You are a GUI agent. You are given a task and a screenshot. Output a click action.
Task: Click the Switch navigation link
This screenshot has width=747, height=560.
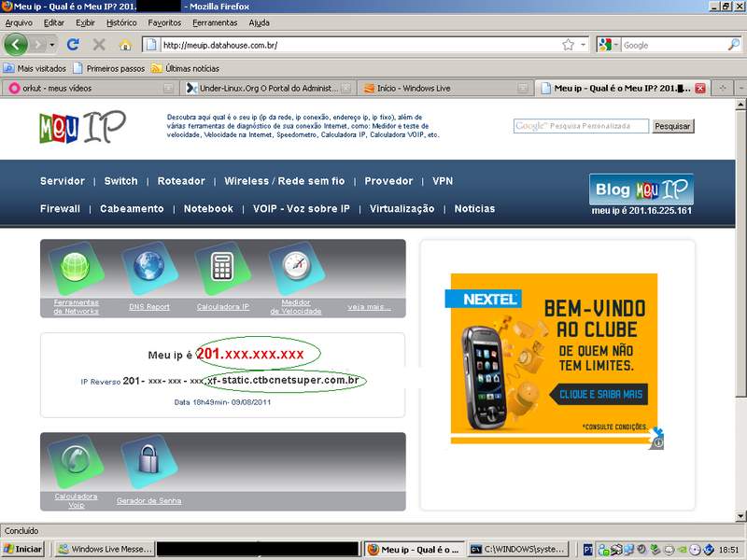pyautogui.click(x=121, y=181)
